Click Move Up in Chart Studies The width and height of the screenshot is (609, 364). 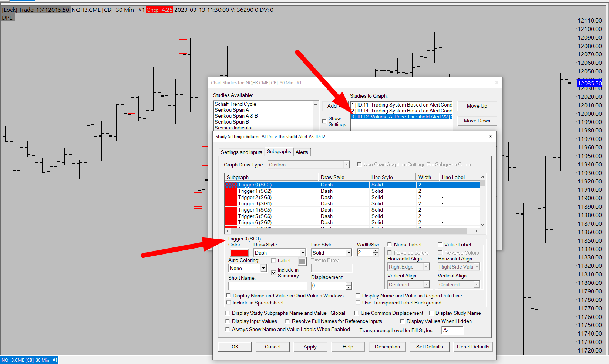pos(477,106)
